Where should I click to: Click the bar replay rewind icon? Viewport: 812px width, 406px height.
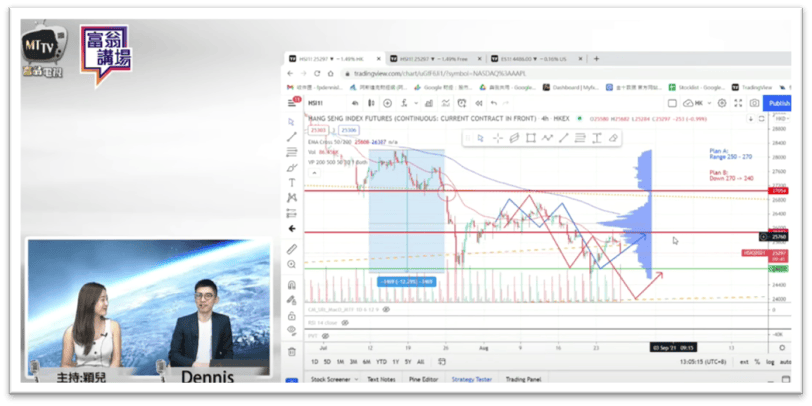(479, 103)
